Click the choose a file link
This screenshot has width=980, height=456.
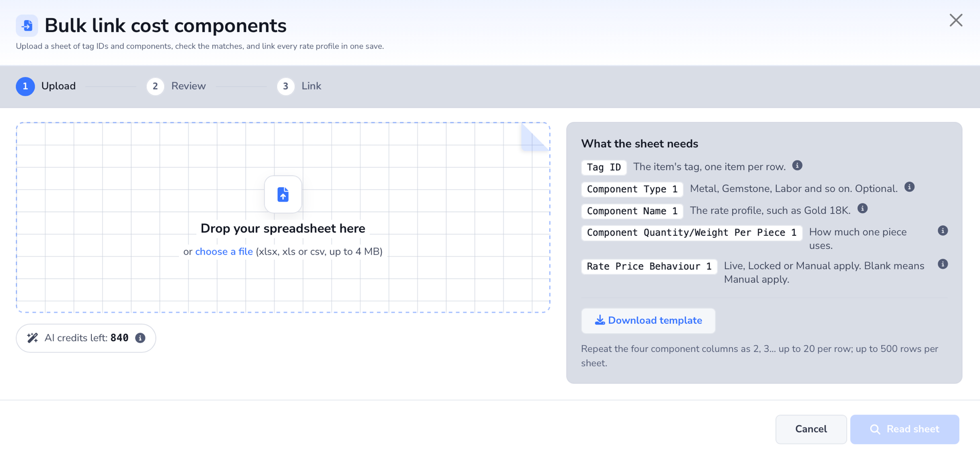[224, 251]
